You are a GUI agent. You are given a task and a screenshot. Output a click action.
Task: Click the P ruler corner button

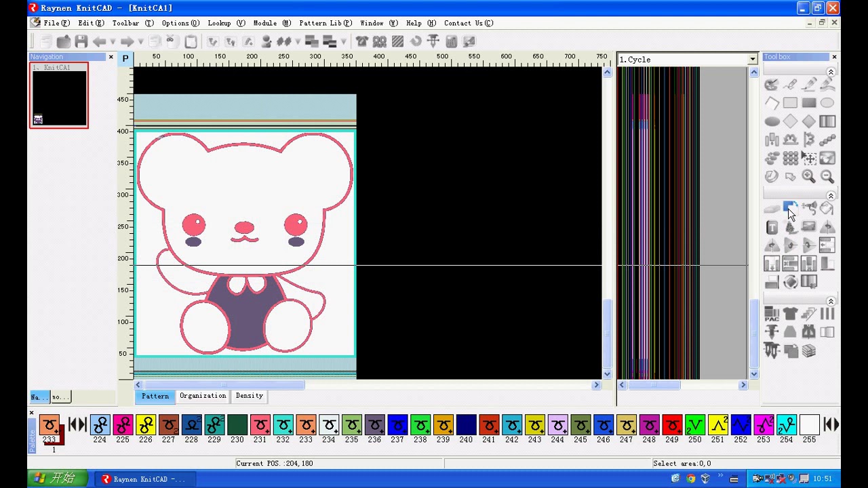pos(125,59)
